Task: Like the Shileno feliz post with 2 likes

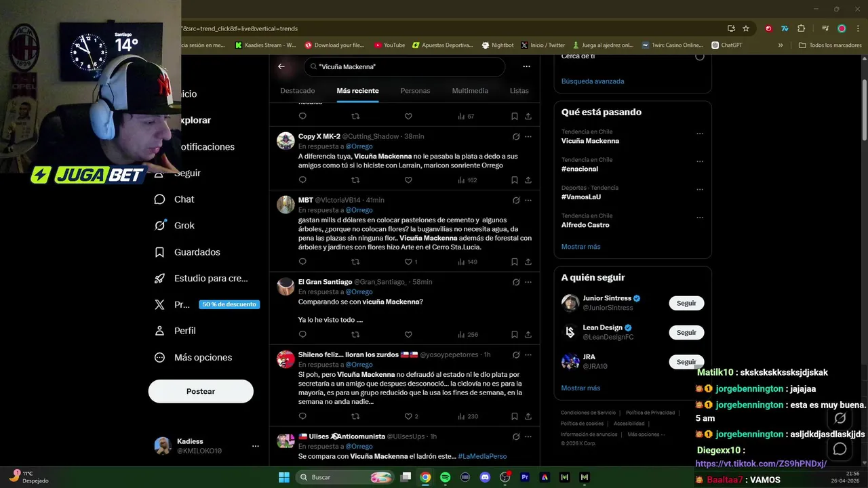Action: tap(411, 416)
